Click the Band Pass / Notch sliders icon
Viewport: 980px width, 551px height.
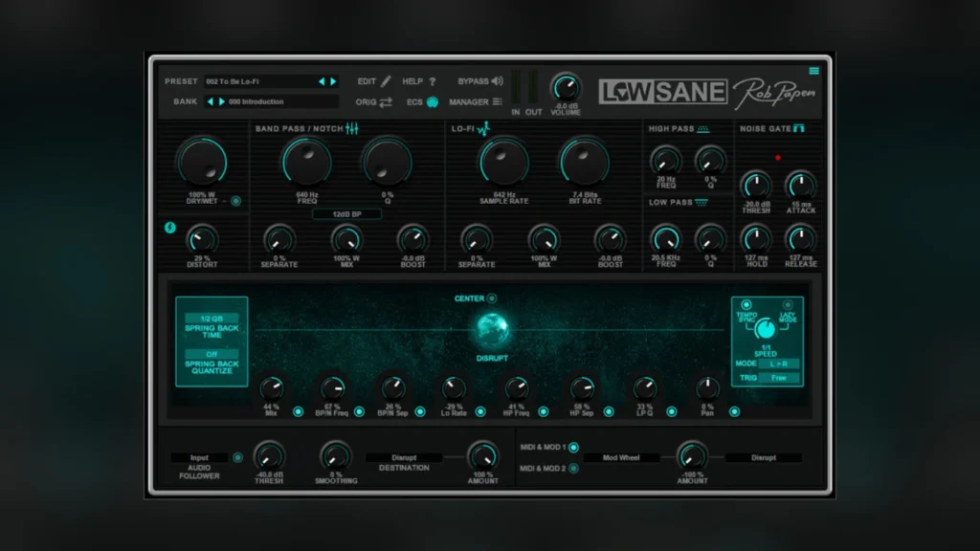(x=352, y=129)
